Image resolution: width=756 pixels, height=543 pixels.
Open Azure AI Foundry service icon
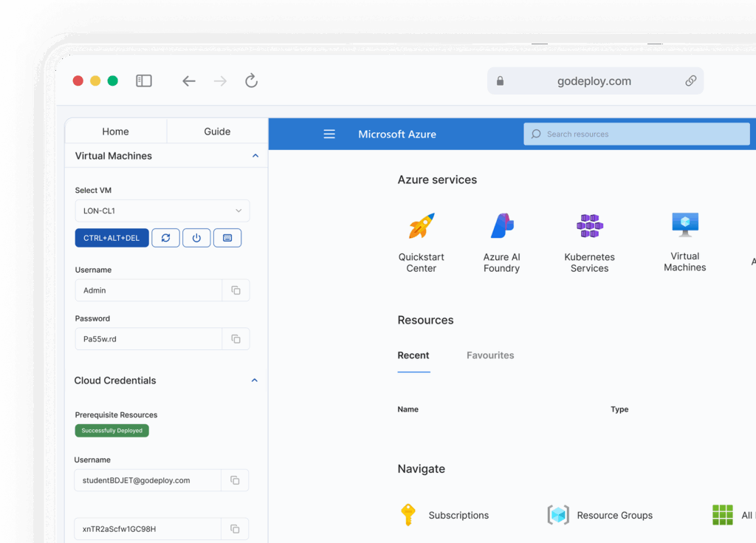point(502,226)
